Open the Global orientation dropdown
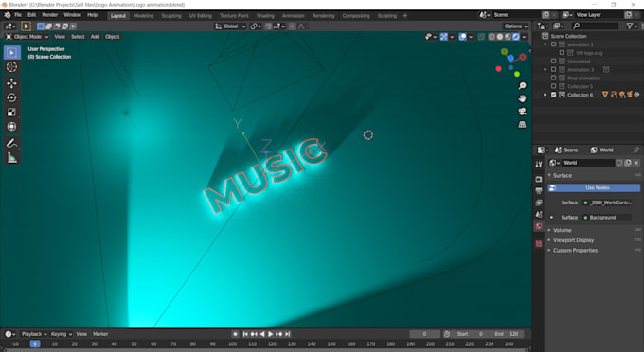 tap(230, 26)
